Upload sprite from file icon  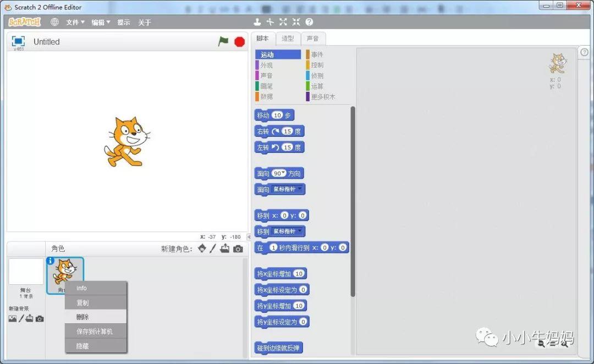click(225, 249)
